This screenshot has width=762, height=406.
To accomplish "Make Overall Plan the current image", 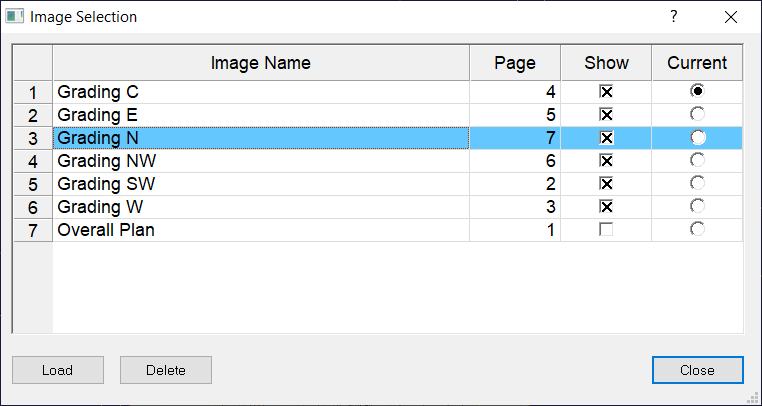I will pyautogui.click(x=697, y=229).
